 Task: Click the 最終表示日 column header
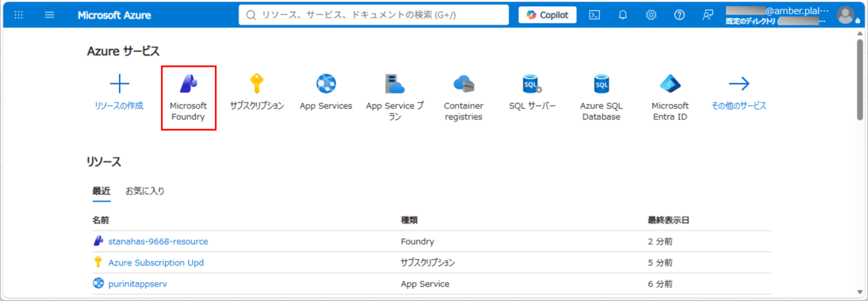tap(668, 220)
